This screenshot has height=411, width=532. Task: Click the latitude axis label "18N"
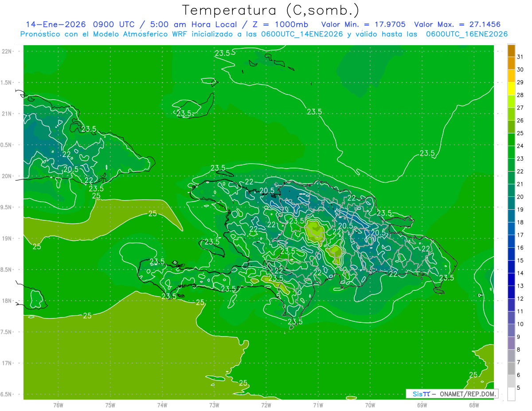click(7, 301)
